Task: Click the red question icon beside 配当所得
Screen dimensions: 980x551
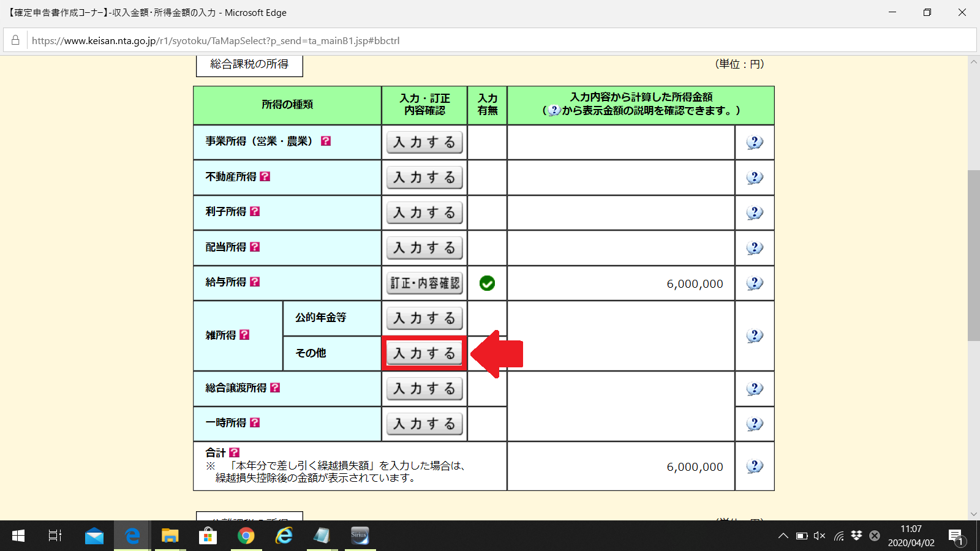Action: tap(255, 247)
